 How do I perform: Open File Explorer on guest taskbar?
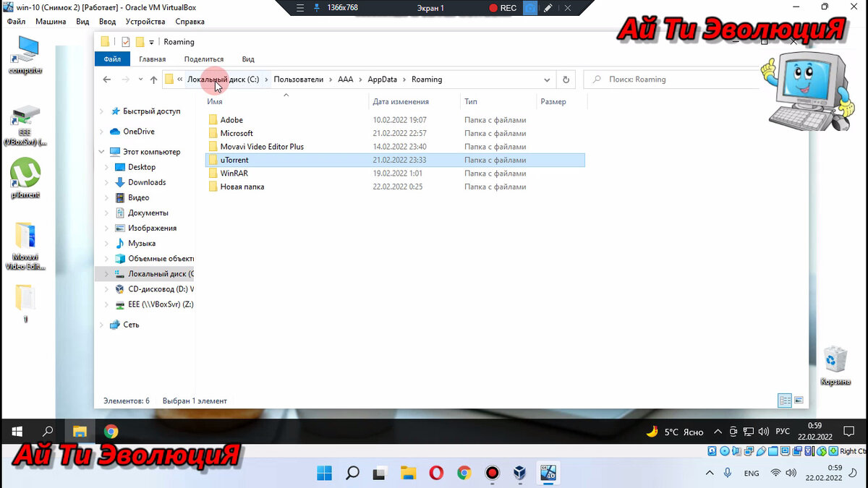tap(80, 432)
